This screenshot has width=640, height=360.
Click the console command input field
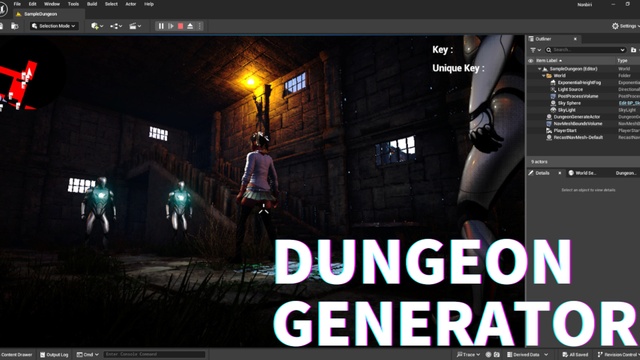coord(154,354)
